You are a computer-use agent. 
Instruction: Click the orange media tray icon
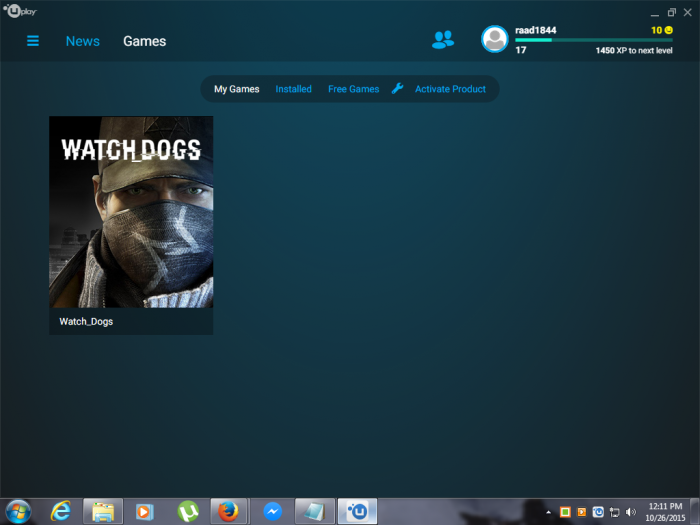click(x=581, y=512)
